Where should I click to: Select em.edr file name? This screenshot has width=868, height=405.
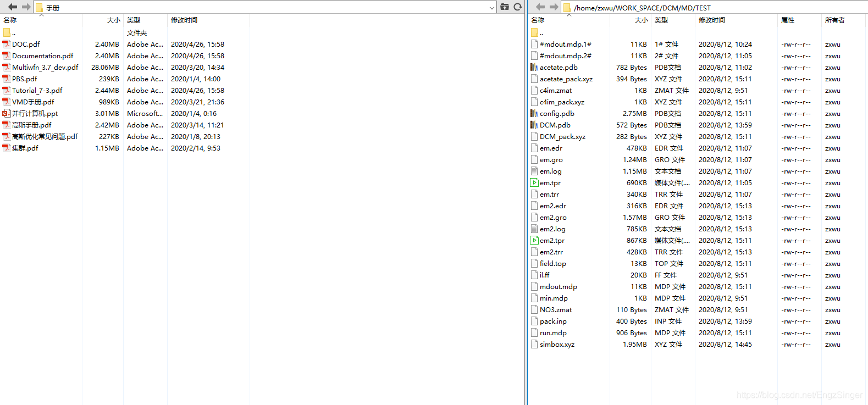[x=551, y=148]
